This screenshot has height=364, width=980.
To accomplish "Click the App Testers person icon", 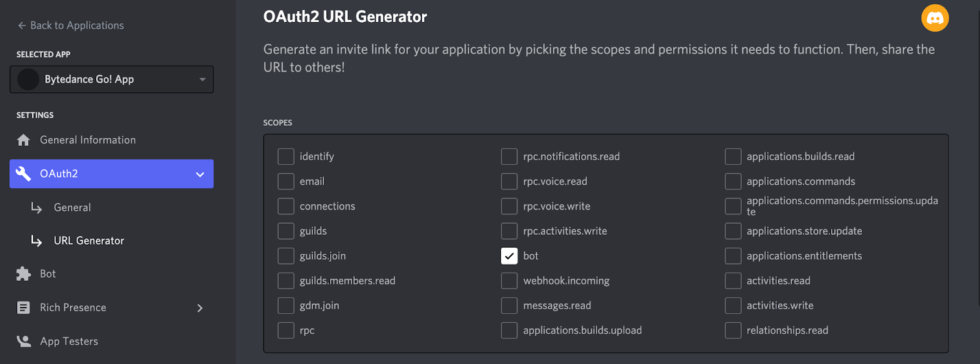I will pos(23,341).
